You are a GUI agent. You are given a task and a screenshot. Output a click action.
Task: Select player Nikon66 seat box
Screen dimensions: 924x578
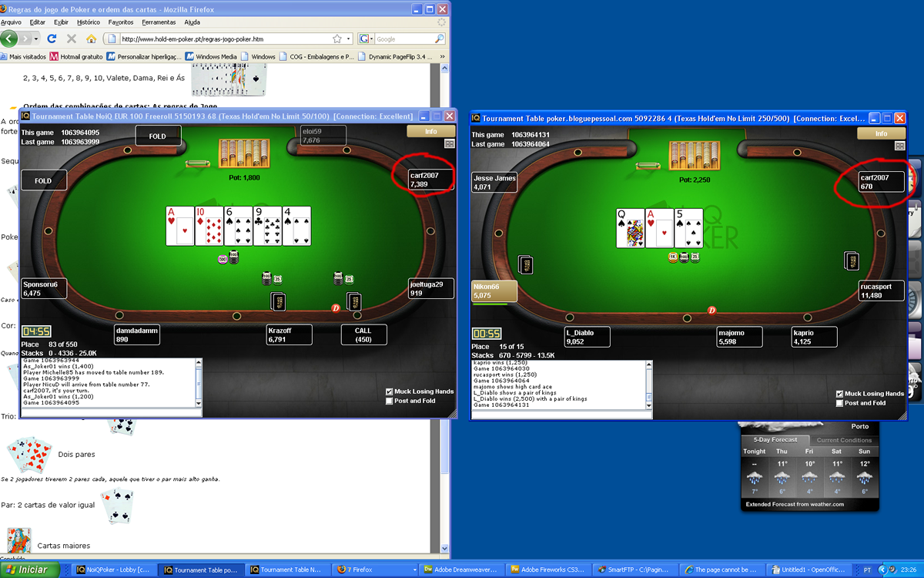(x=494, y=291)
